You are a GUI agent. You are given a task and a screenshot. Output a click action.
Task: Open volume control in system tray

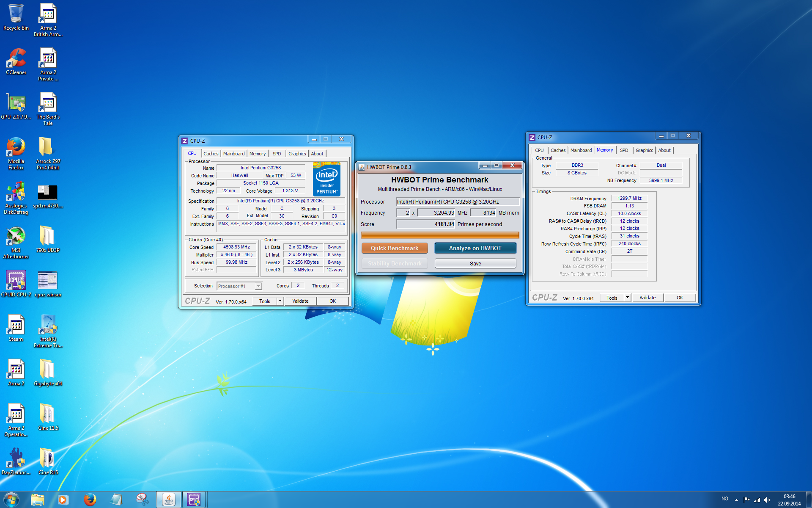click(x=767, y=500)
